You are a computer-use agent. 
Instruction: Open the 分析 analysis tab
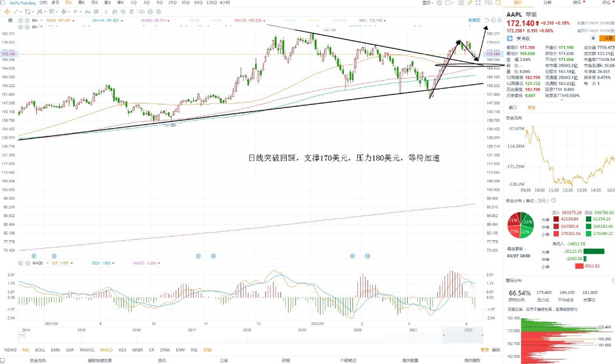[547, 3]
